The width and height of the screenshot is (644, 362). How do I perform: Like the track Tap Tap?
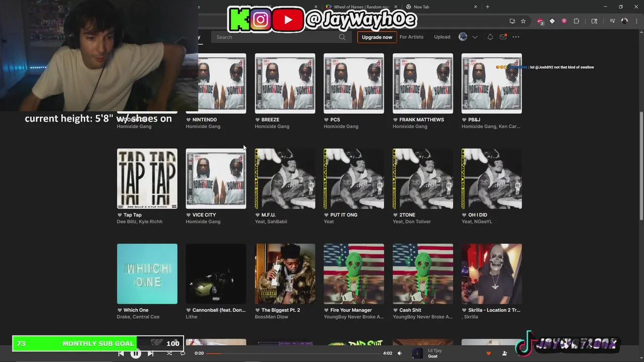[x=120, y=215]
